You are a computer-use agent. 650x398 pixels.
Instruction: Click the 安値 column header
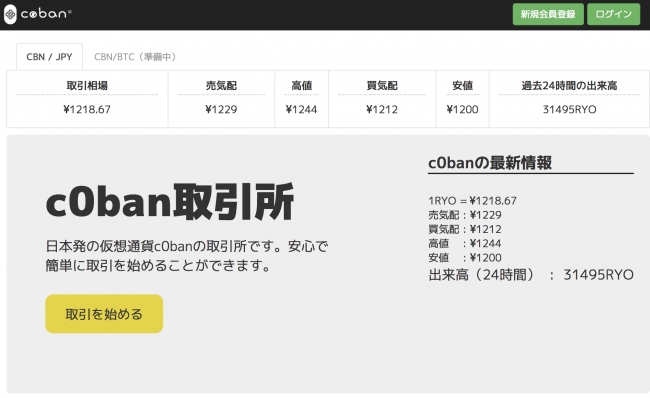(x=463, y=85)
